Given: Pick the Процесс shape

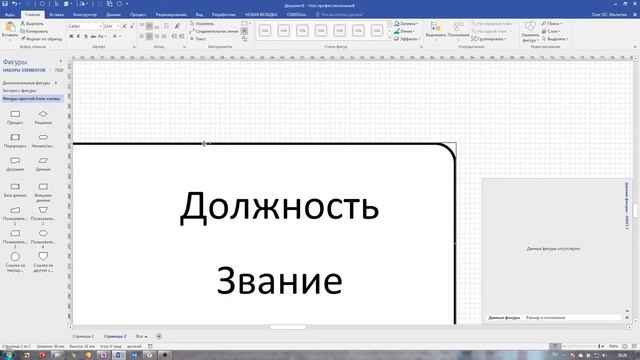Looking at the screenshot, I should coord(15,116).
